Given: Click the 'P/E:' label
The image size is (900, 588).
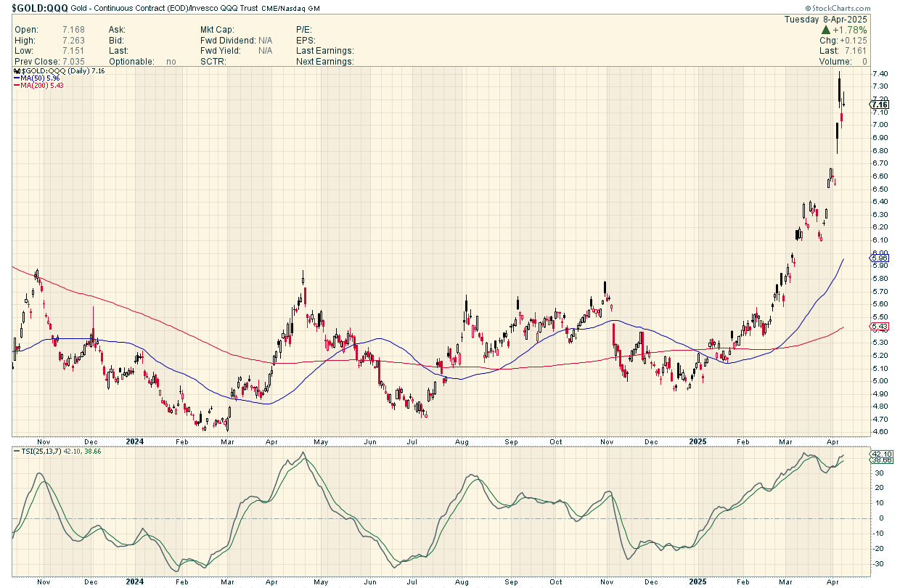Looking at the screenshot, I should click(304, 30).
